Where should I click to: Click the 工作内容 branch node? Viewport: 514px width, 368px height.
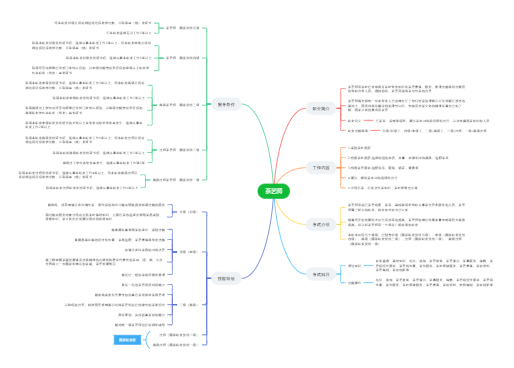pos(321,168)
